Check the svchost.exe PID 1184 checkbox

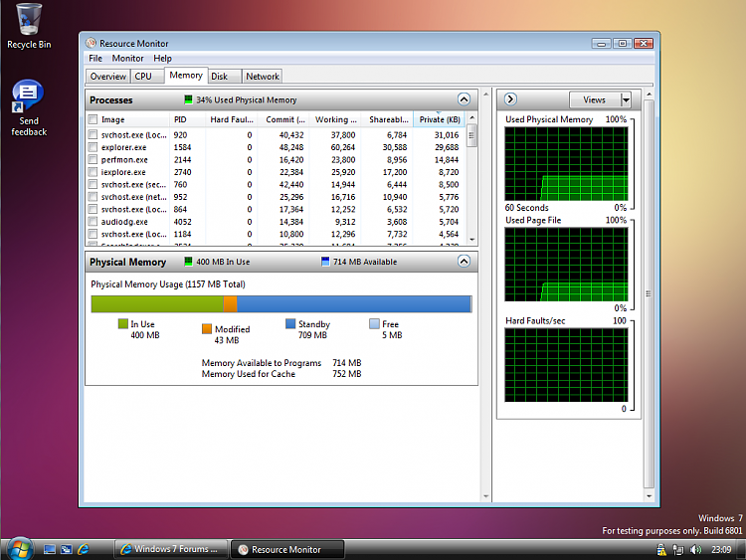pyautogui.click(x=93, y=234)
